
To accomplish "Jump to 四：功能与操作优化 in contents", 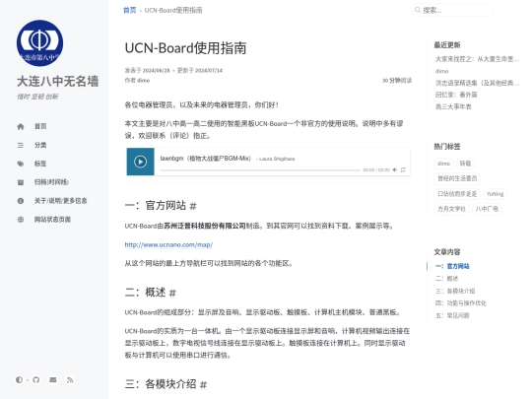I will (461, 303).
